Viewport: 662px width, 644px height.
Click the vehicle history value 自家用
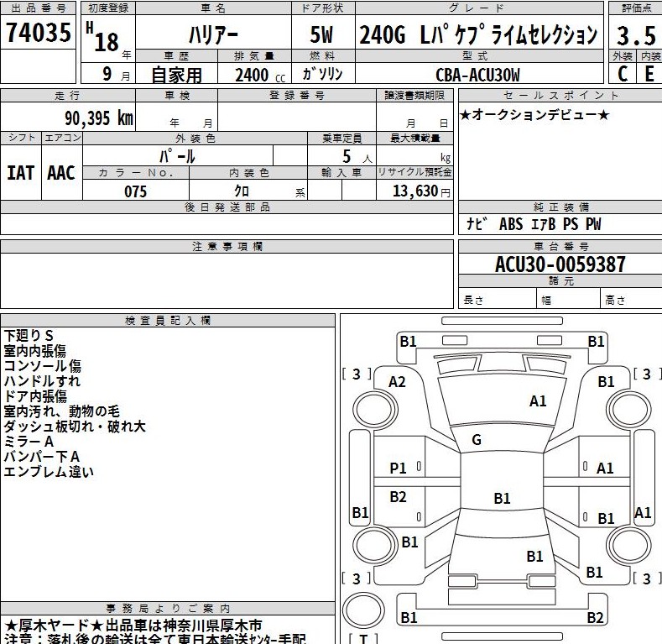176,76
